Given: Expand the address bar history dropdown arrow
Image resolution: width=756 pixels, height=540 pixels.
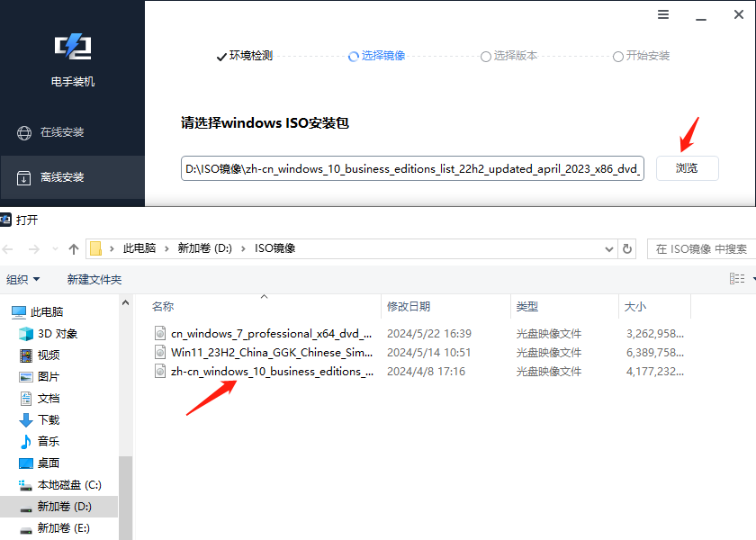Looking at the screenshot, I should click(608, 248).
